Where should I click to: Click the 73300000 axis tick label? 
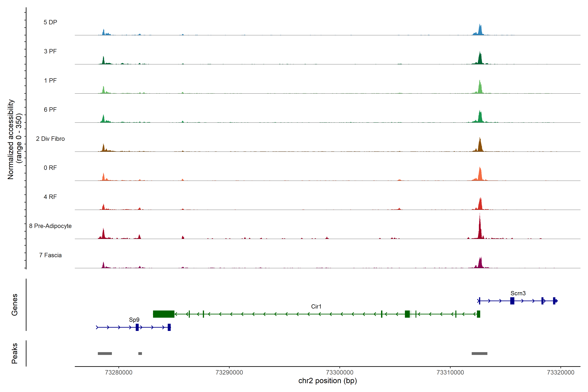click(x=340, y=373)
